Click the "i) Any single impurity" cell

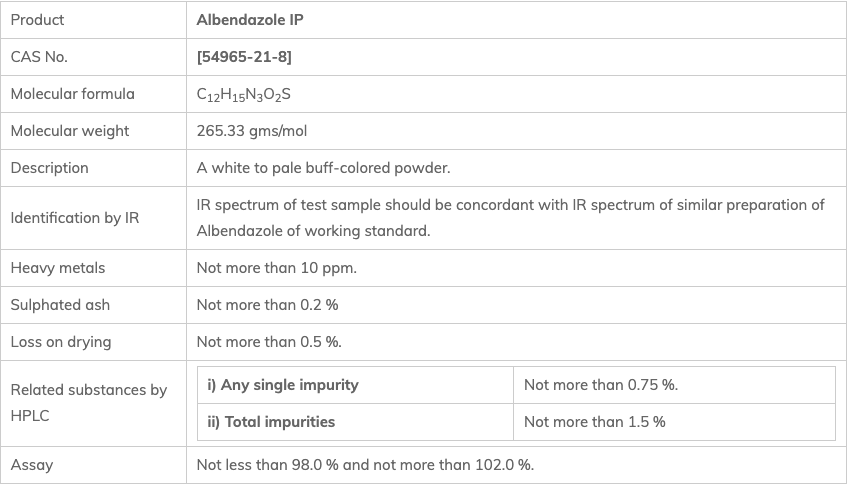[x=282, y=385]
